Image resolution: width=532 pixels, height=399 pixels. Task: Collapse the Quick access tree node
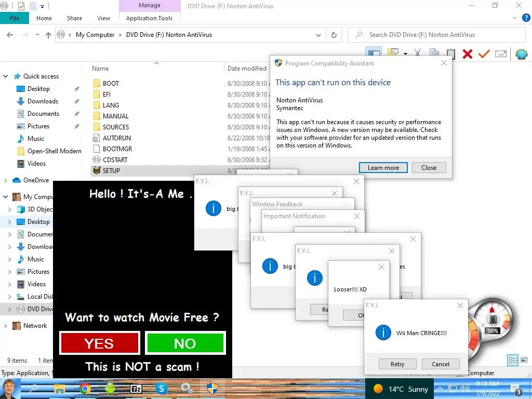point(5,76)
